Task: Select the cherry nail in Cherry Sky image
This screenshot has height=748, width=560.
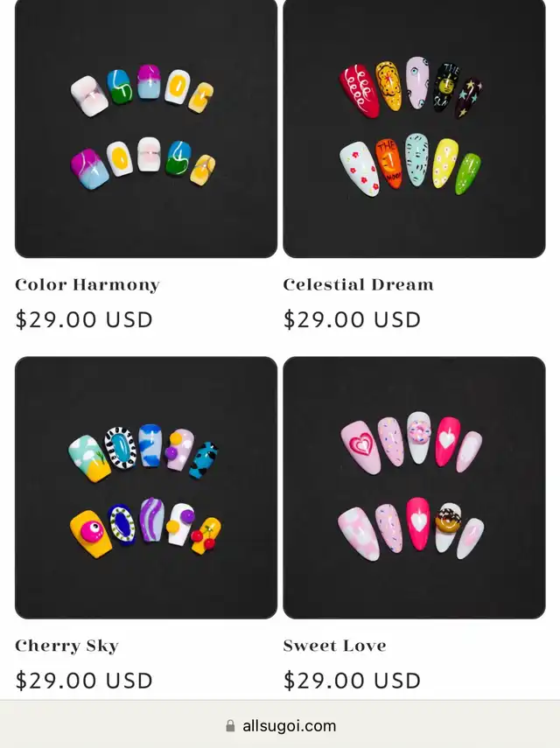Action: pyautogui.click(x=207, y=535)
